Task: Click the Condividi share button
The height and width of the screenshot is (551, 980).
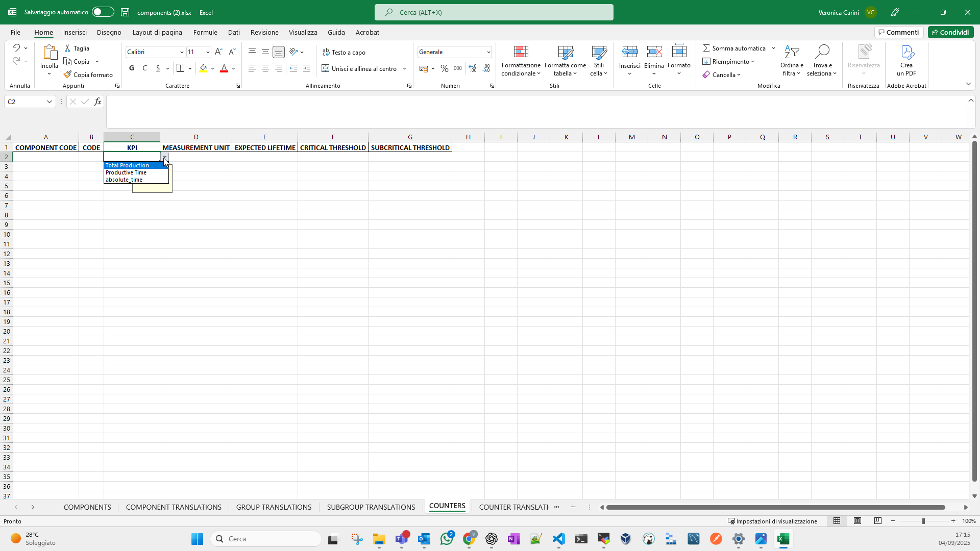Action: coord(950,32)
